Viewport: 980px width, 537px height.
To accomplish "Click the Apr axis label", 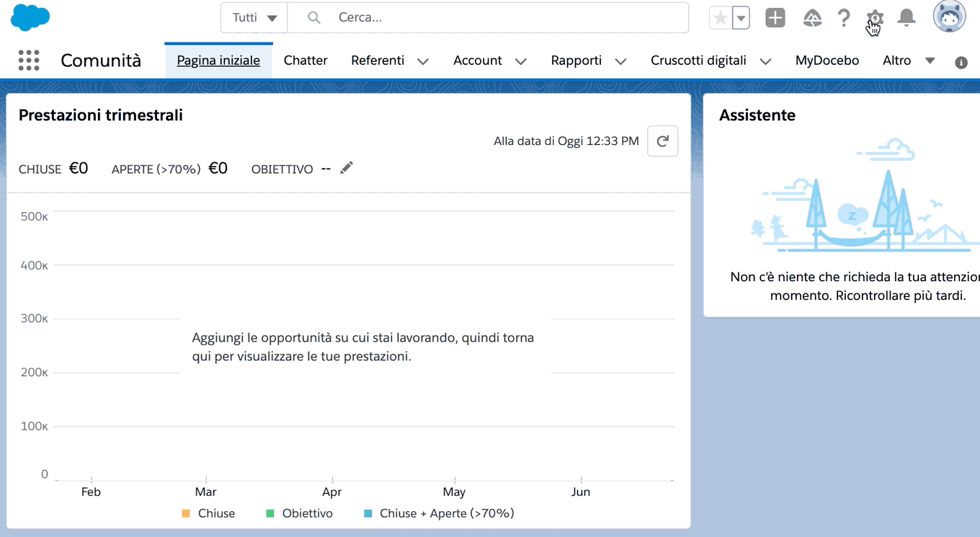I will pos(331,492).
